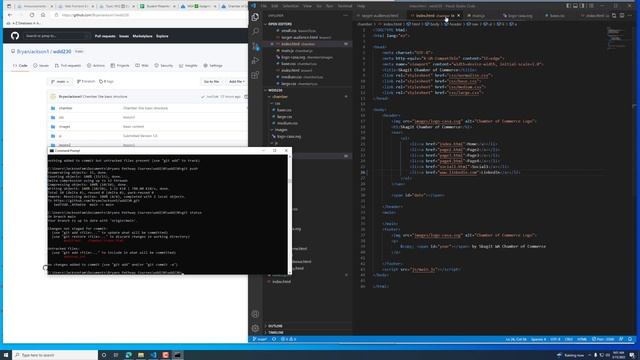Click the browser address bar
640x360 pixels.
[147, 15]
